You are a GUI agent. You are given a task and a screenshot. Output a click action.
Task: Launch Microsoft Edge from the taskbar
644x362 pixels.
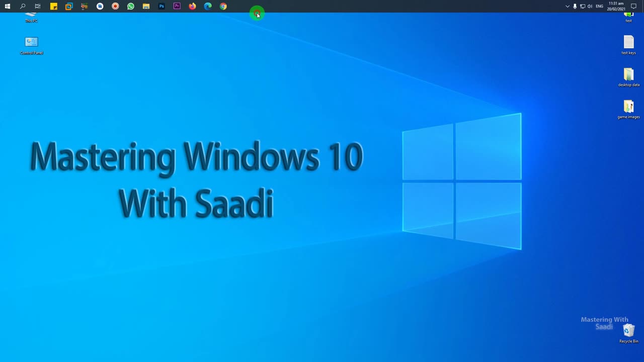[208, 6]
